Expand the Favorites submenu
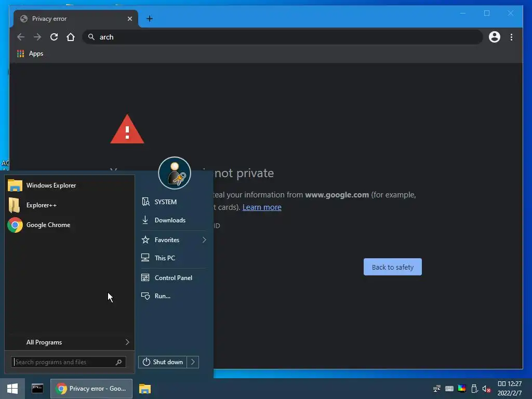This screenshot has height=399, width=532. tap(174, 240)
